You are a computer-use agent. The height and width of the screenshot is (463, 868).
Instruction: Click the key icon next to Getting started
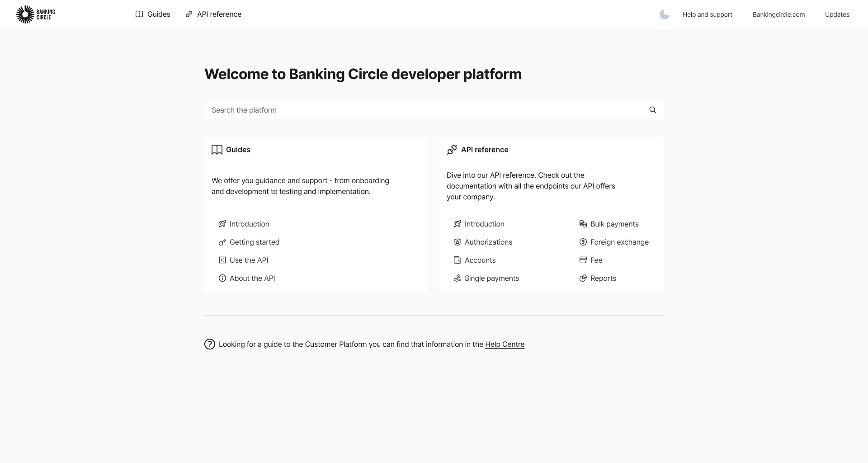coord(222,242)
